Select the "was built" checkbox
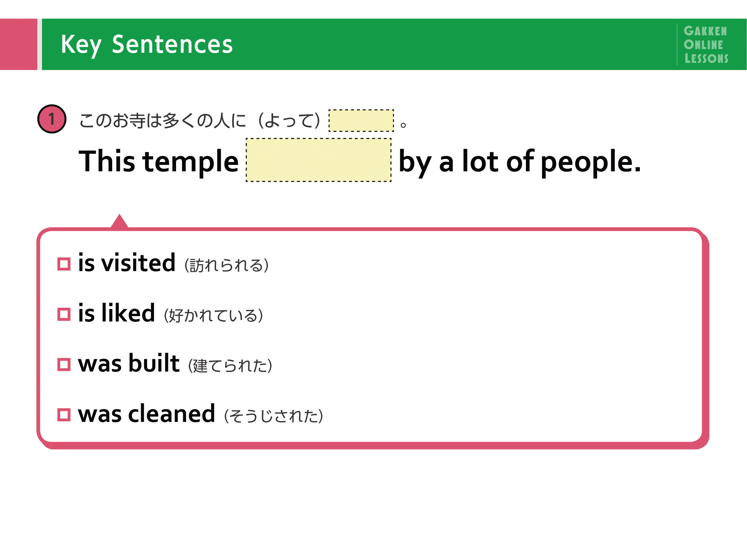This screenshot has height=560, width=747. tap(64, 364)
